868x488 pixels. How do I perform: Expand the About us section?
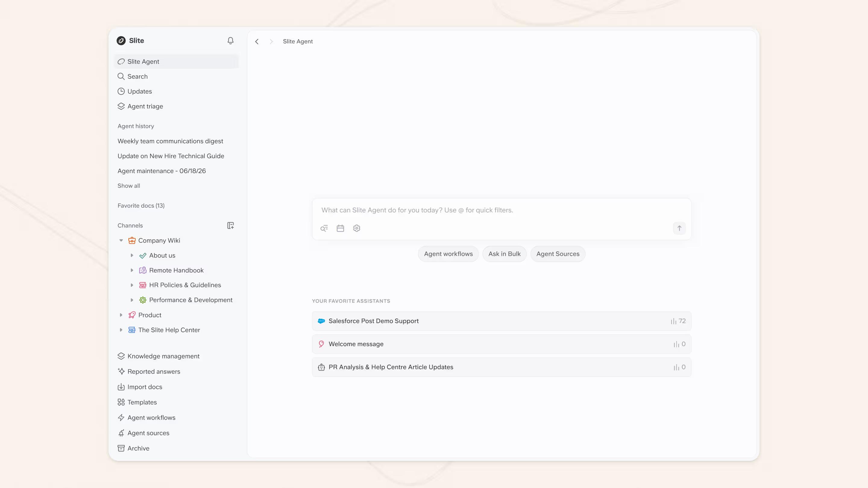coord(132,255)
